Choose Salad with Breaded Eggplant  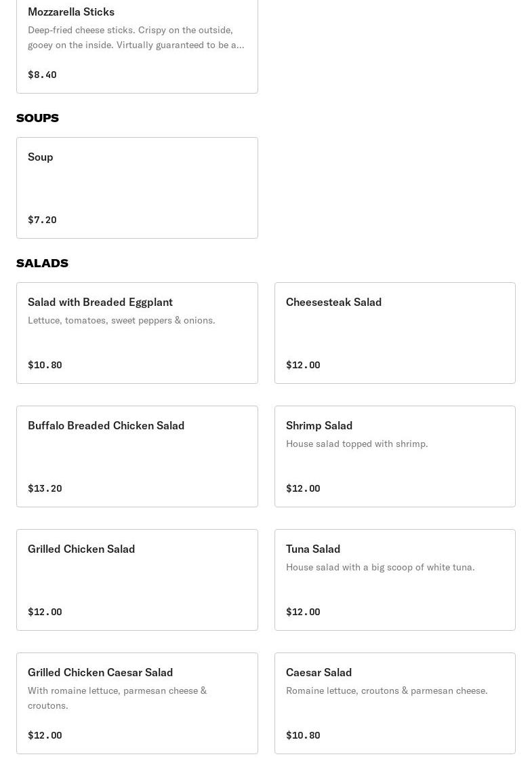[x=100, y=302]
